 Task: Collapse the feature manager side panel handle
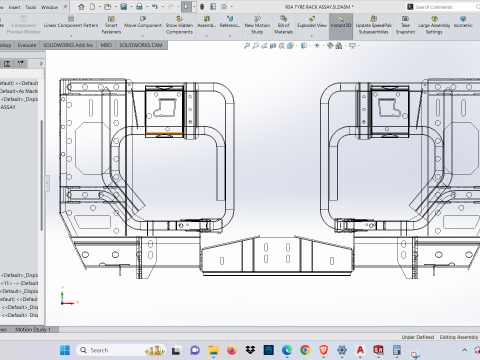click(47, 183)
